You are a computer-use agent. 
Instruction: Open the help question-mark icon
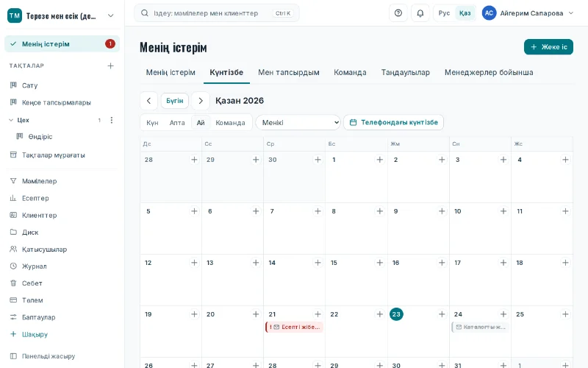398,13
